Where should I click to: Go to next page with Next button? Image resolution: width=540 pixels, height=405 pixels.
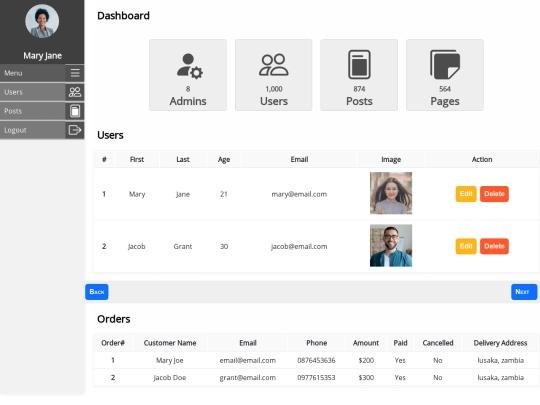coord(524,292)
